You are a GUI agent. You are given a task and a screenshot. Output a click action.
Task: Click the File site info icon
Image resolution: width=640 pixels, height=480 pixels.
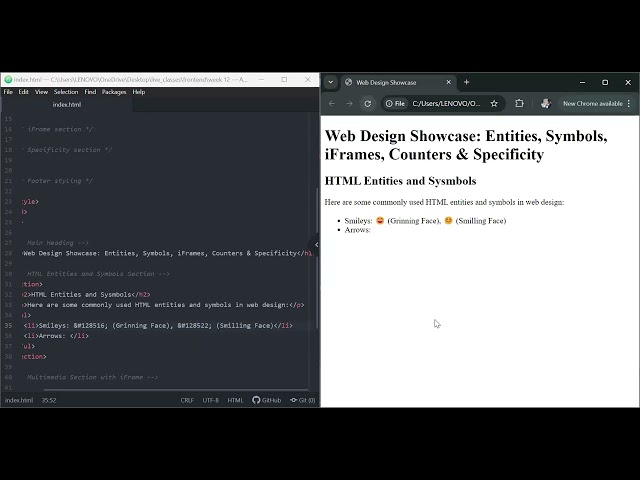(395, 104)
